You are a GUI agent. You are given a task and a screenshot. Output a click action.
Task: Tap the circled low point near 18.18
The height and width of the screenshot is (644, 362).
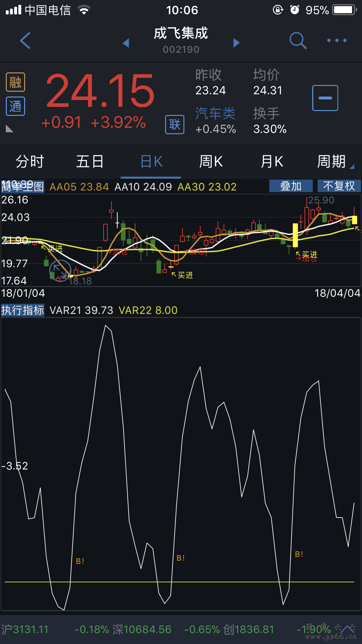tap(60, 271)
